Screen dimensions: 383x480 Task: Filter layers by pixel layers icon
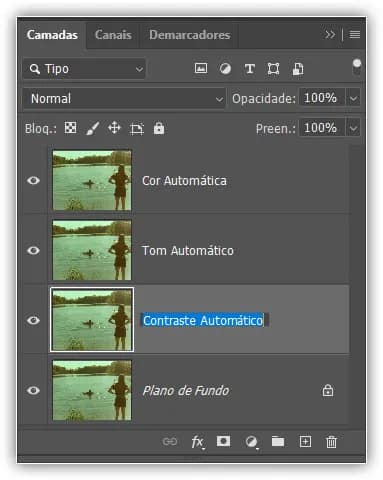click(x=201, y=69)
